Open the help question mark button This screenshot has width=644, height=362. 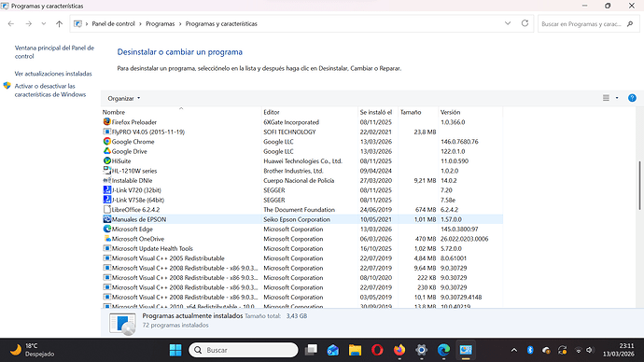click(632, 98)
